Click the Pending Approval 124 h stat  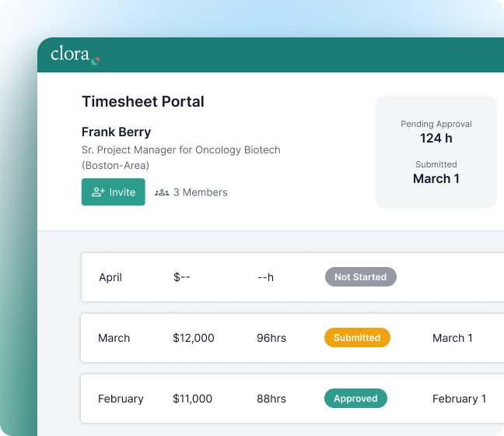[436, 132]
